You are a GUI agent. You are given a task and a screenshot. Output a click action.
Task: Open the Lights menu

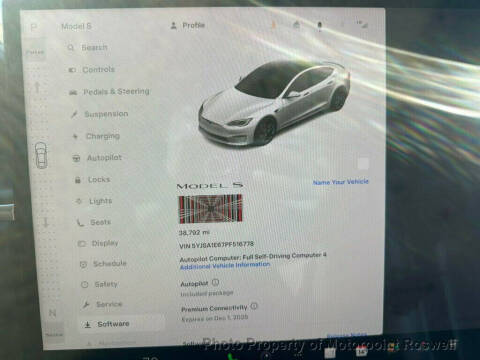pyautogui.click(x=94, y=201)
